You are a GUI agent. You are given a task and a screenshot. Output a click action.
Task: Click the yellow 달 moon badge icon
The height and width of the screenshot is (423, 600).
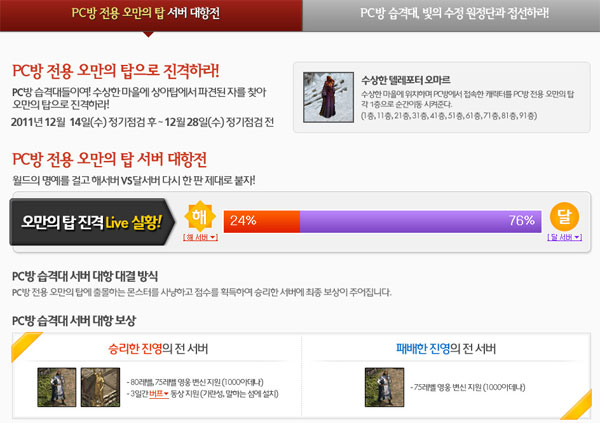[x=564, y=217]
